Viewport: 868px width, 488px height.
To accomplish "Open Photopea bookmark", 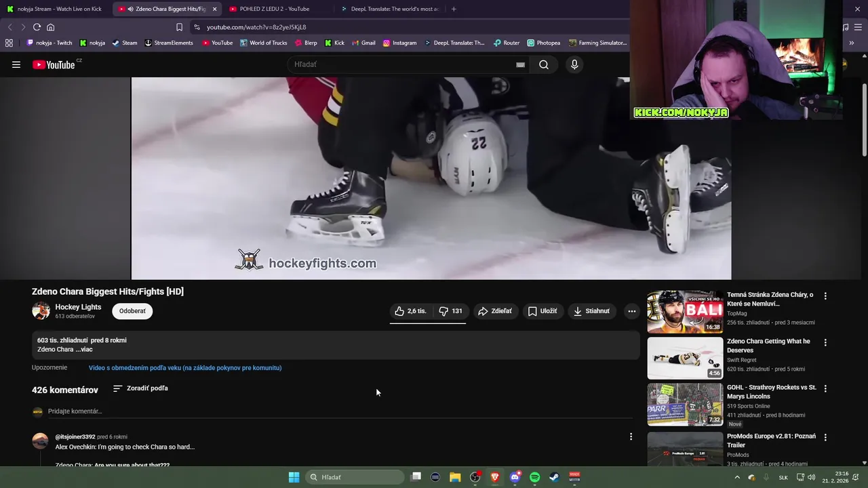I will tap(544, 43).
